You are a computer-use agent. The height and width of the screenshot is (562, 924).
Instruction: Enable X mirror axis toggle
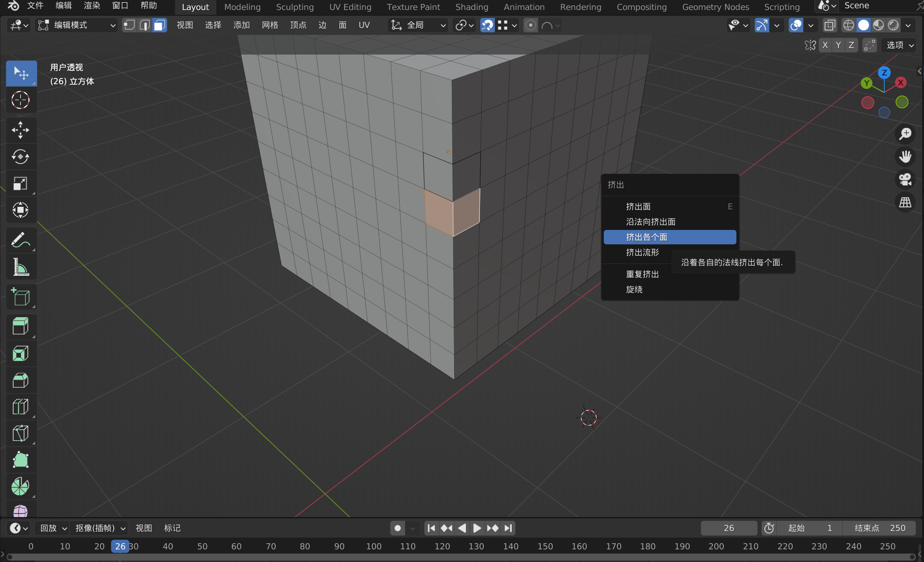coord(825,45)
